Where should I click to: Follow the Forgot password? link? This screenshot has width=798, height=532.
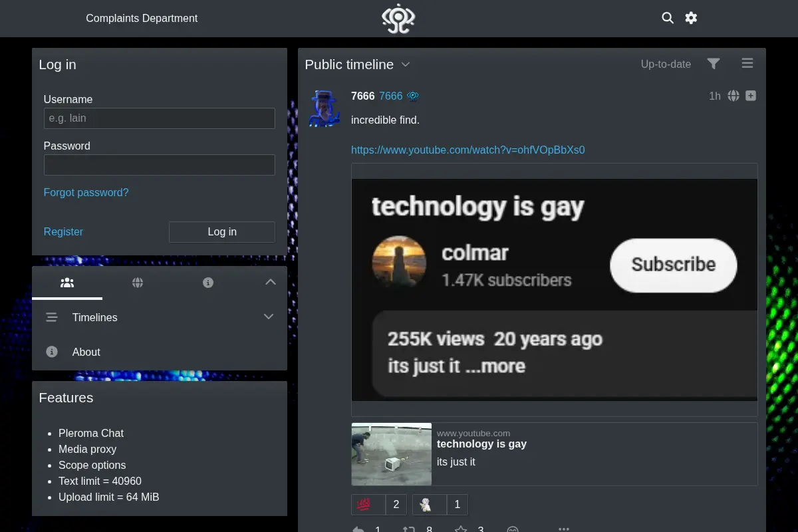86,193
